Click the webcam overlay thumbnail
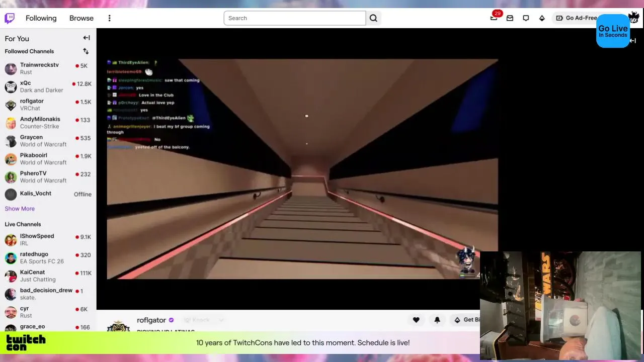The height and width of the screenshot is (362, 644). pyautogui.click(x=561, y=306)
